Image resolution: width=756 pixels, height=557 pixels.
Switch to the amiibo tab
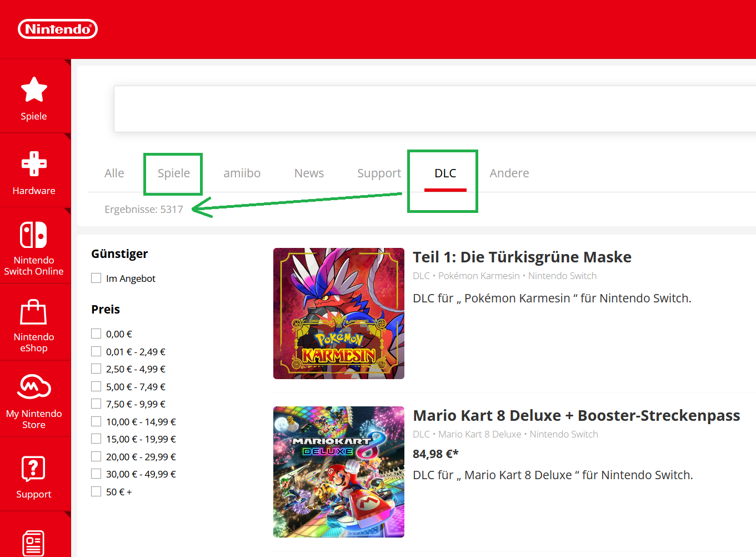point(242,173)
